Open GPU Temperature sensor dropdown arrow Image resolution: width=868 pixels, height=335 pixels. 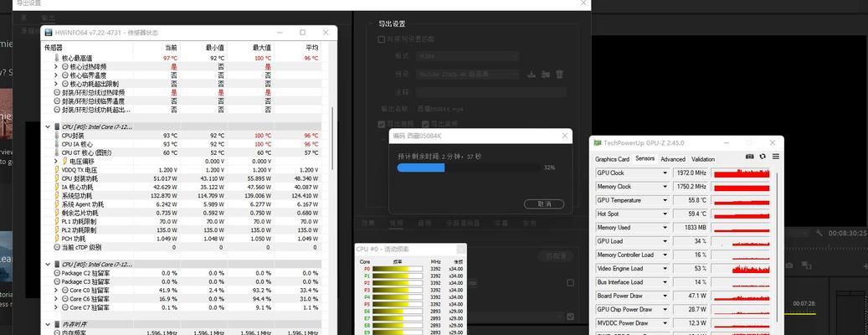(665, 200)
